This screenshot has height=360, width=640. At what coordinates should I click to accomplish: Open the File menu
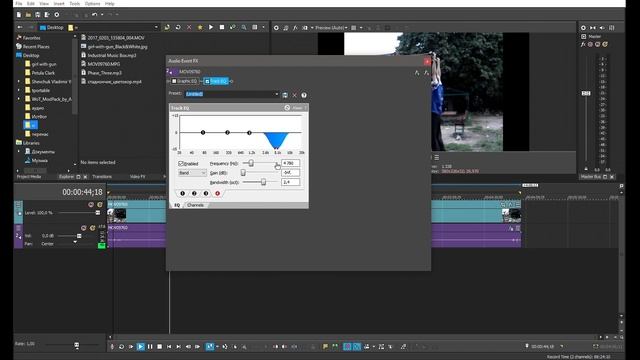tap(19, 4)
